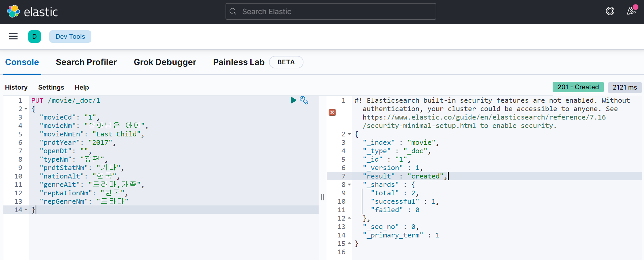Click the search magnifier icon
Viewport: 644px width, 260px height.
click(x=233, y=11)
